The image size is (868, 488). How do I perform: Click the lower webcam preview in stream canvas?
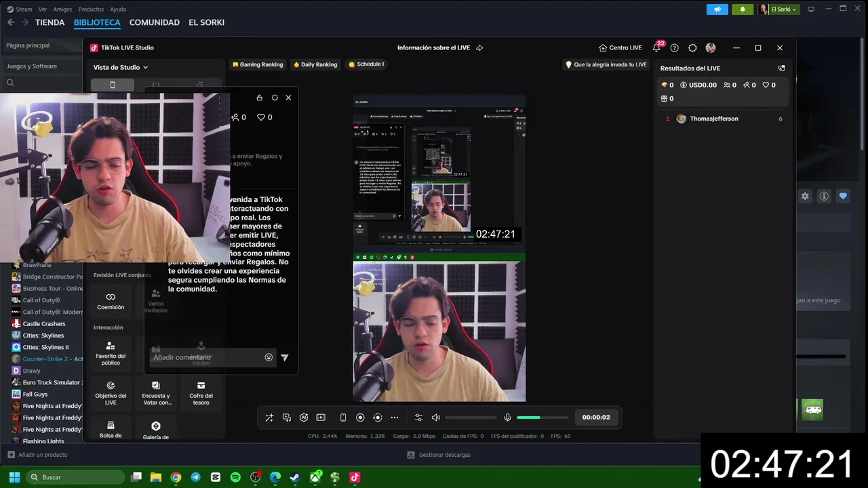coord(439,331)
